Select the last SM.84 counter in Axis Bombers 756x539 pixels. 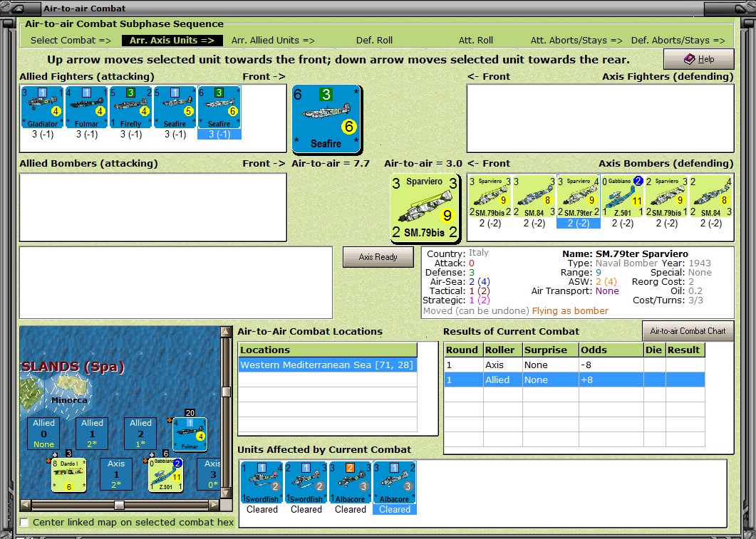(710, 196)
